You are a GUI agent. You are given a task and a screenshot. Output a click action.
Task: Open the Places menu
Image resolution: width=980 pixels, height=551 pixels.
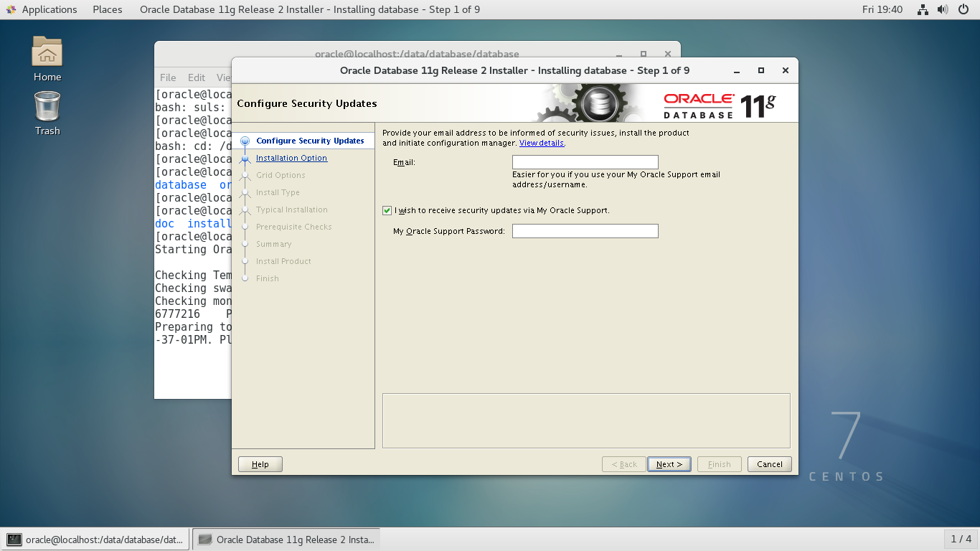[108, 9]
